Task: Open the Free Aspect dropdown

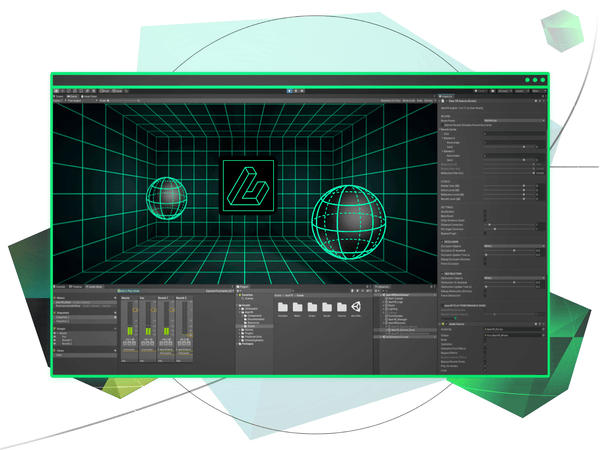Action: point(83,101)
